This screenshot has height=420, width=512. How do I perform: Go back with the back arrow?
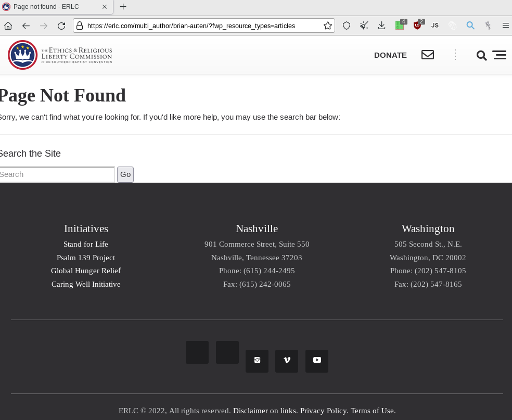coord(26,26)
